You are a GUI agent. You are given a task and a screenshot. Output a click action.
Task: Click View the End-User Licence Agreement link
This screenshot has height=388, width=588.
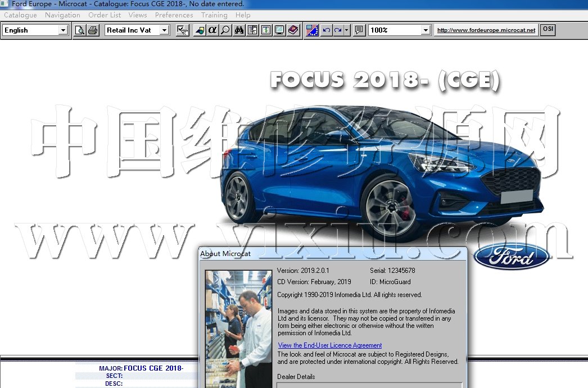pos(329,345)
